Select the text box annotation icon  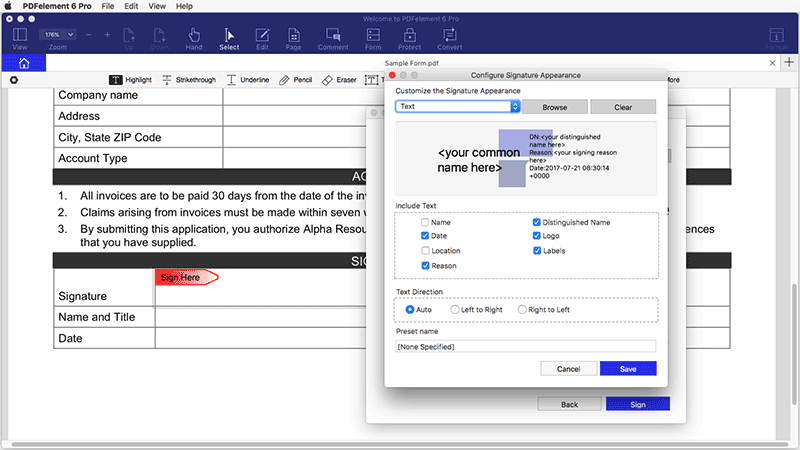[372, 80]
